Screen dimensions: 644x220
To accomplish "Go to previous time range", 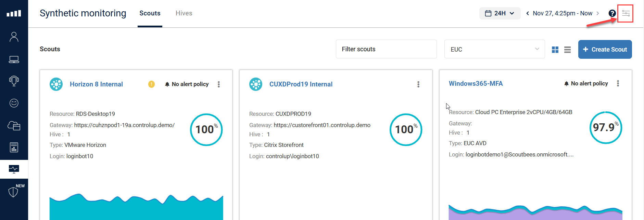I will [x=528, y=13].
